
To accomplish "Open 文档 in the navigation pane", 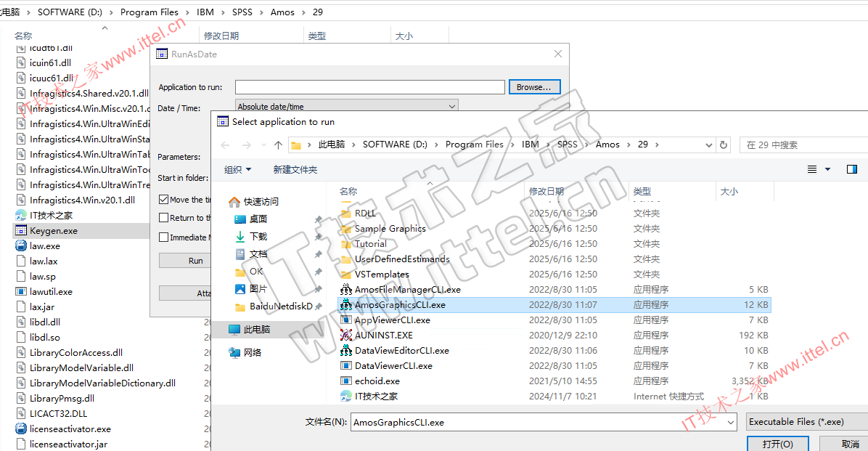I will (258, 253).
